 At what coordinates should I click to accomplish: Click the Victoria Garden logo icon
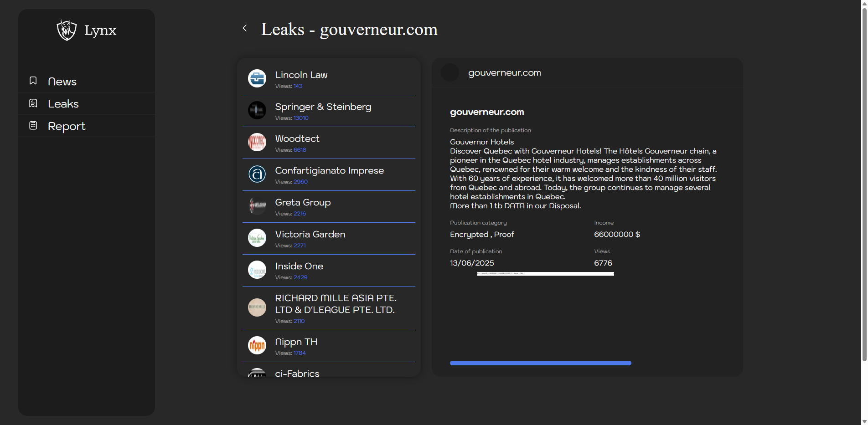(x=257, y=238)
